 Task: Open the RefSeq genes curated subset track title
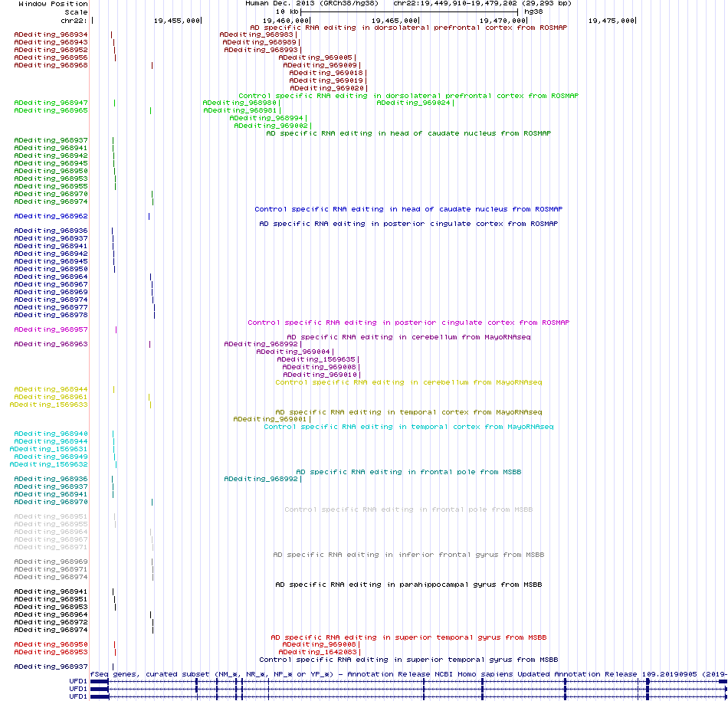(408, 673)
